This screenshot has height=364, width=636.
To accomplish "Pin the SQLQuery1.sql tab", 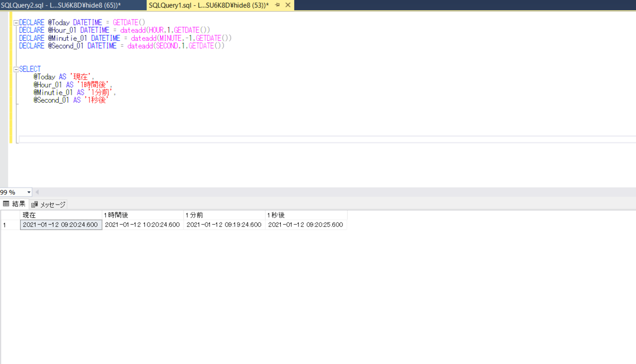I will pyautogui.click(x=277, y=5).
